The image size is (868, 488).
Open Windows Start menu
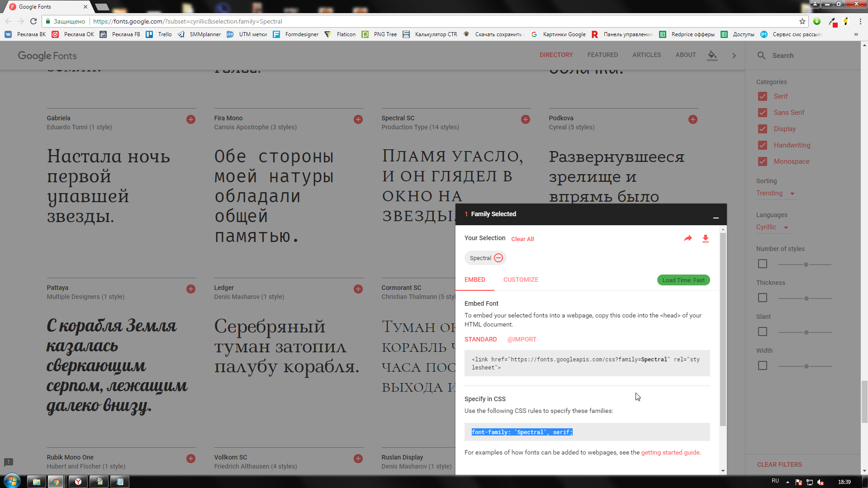(x=12, y=481)
